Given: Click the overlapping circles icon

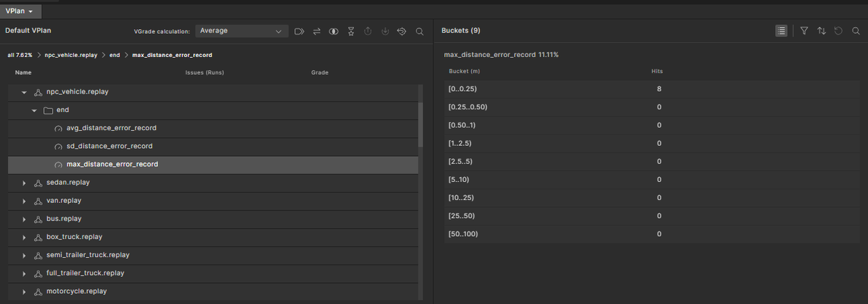Looking at the screenshot, I should 334,31.
